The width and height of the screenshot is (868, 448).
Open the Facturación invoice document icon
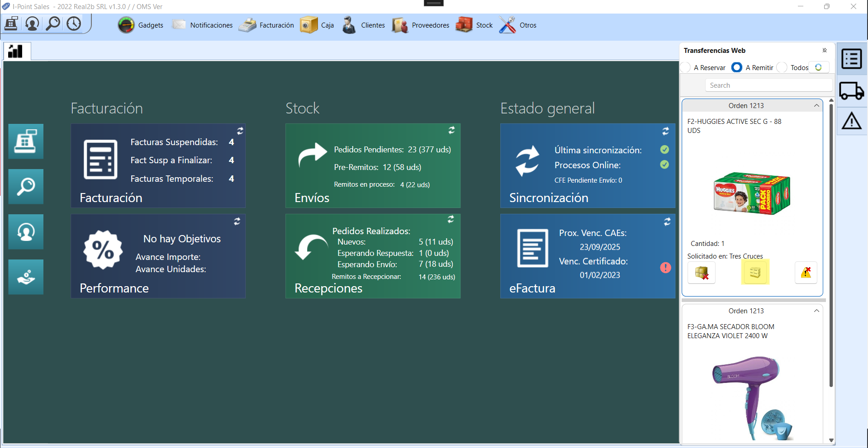click(x=100, y=160)
